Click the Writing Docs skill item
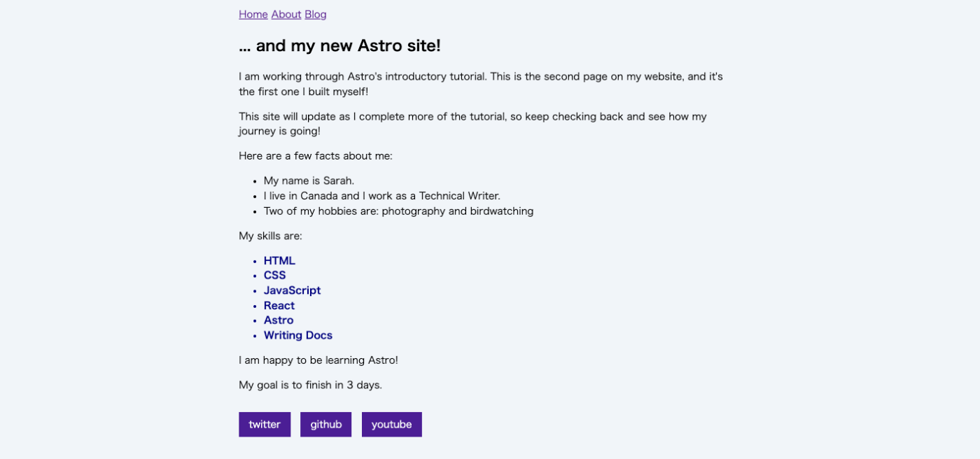The image size is (980, 459). tap(298, 335)
